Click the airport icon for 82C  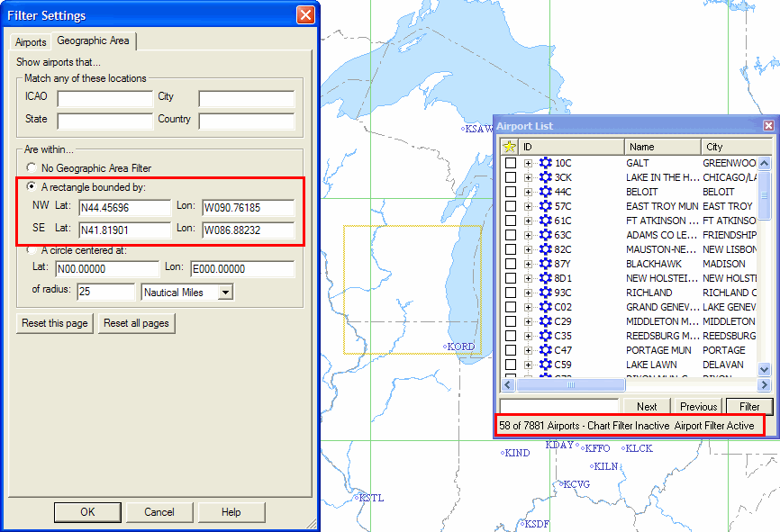(x=546, y=249)
